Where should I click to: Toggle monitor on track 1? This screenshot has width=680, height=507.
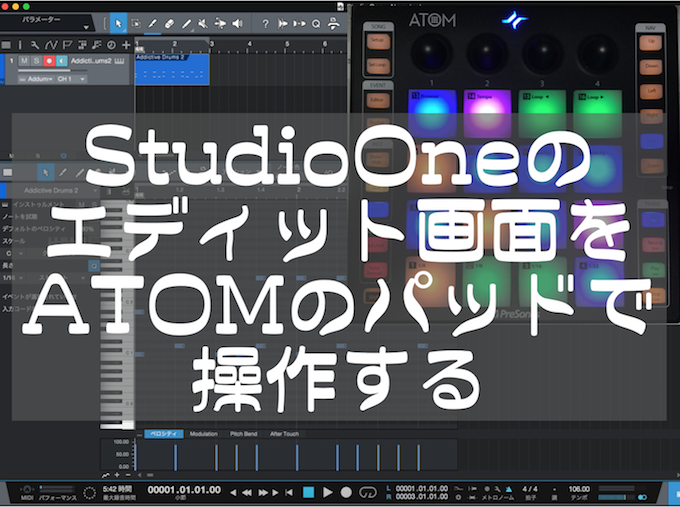pos(62,61)
